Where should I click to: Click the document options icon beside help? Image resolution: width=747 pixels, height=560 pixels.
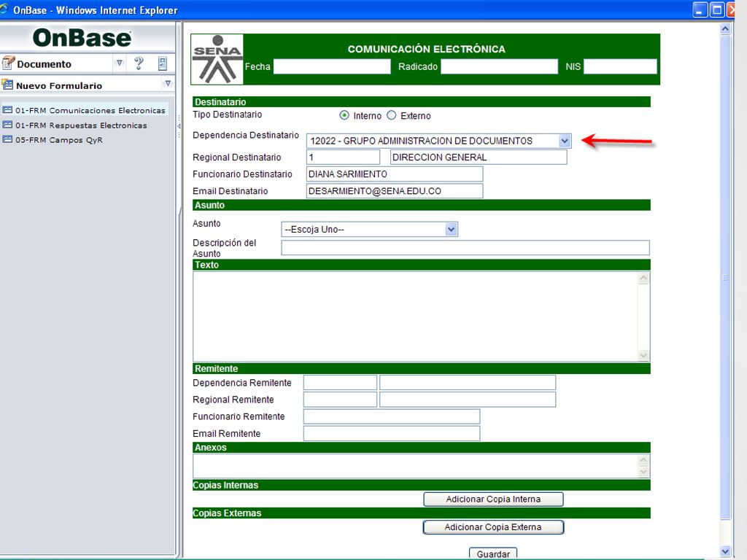click(163, 63)
